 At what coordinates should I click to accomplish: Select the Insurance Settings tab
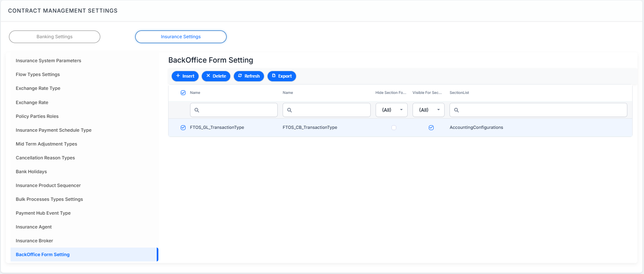181,37
